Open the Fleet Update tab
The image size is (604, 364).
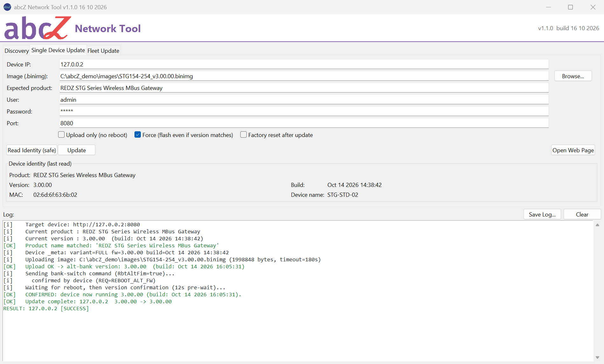[103, 51]
